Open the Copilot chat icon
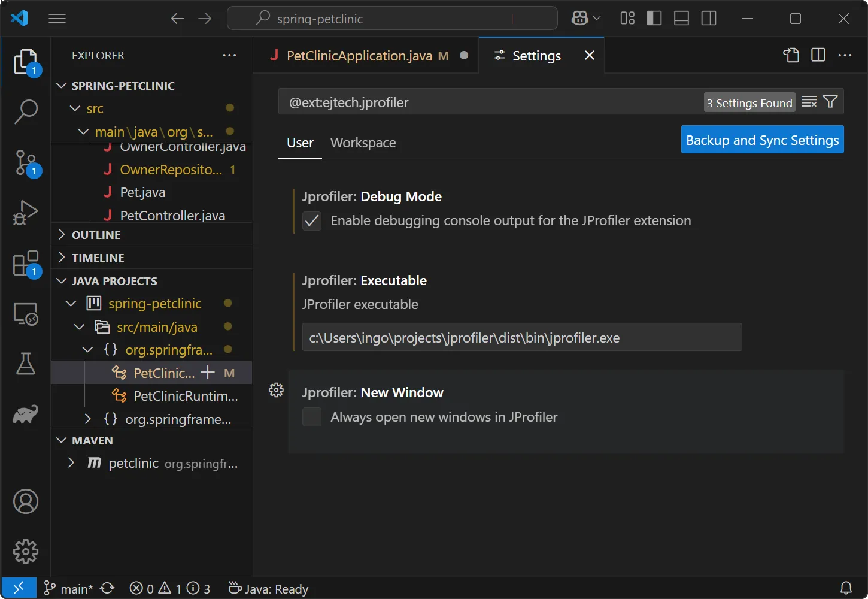Image resolution: width=868 pixels, height=599 pixels. click(579, 19)
